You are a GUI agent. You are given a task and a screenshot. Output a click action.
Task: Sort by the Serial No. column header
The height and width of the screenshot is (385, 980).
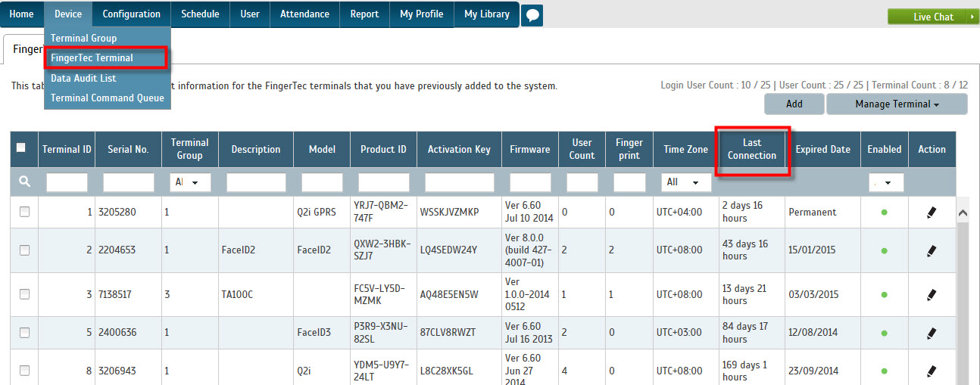tap(128, 149)
